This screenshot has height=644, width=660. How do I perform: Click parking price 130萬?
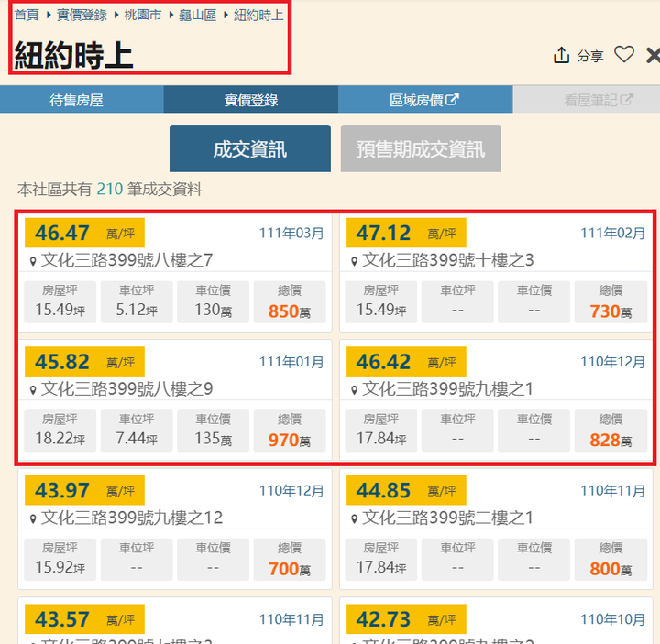213,310
